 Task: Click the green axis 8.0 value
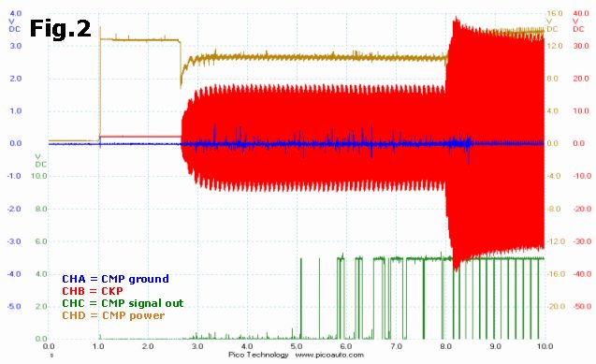click(41, 209)
